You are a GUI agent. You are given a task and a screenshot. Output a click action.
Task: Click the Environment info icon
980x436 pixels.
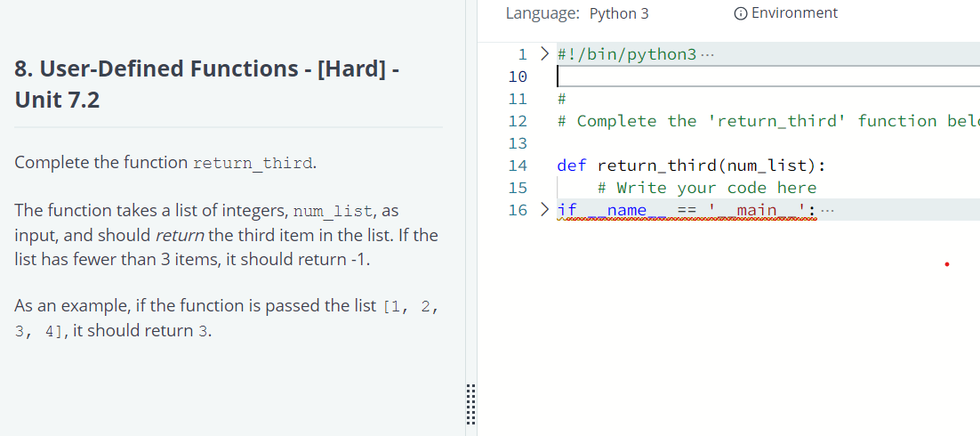coord(741,13)
